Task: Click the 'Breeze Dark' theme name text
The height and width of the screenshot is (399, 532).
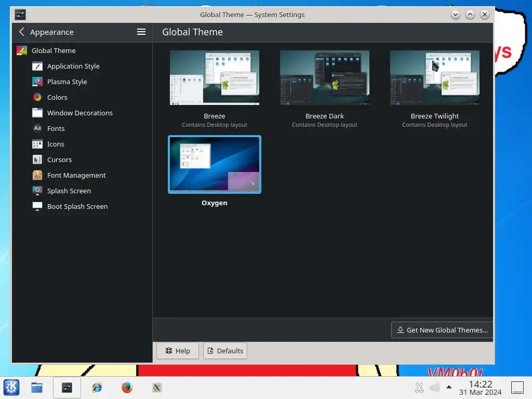Action: (324, 116)
